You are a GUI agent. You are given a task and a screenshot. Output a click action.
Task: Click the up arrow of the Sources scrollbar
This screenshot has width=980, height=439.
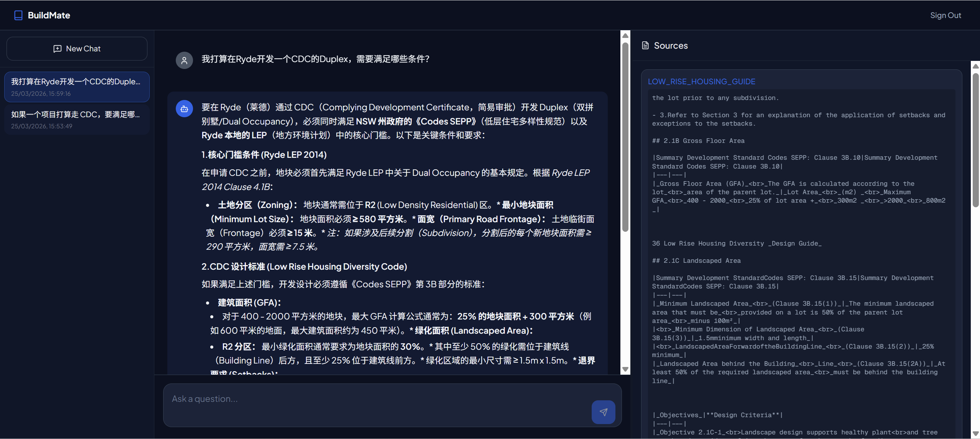pyautogui.click(x=975, y=66)
